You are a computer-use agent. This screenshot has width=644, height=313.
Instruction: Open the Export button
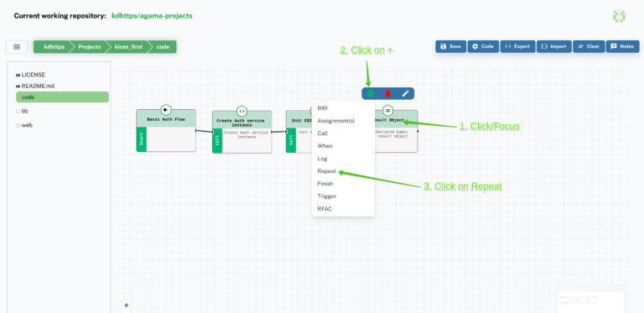tap(517, 46)
